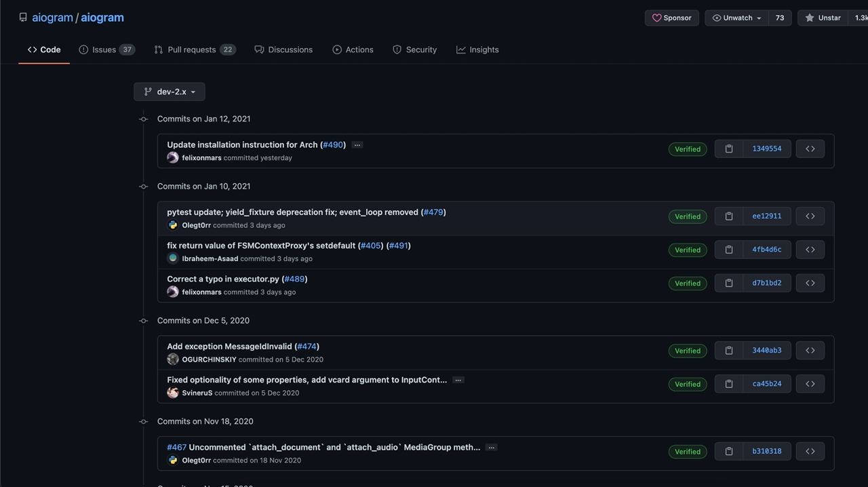
Task: Browse repository at commit 1349554
Action: 810,149
